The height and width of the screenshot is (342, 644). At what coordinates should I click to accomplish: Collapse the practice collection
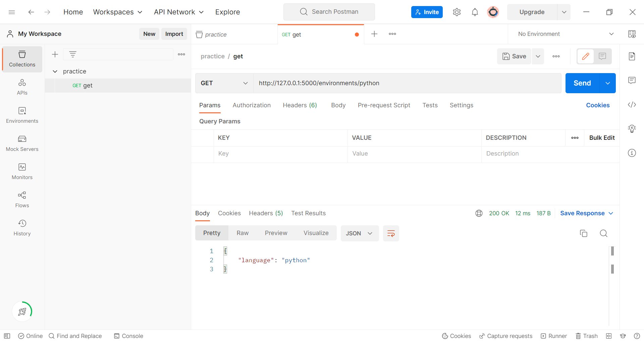point(55,71)
